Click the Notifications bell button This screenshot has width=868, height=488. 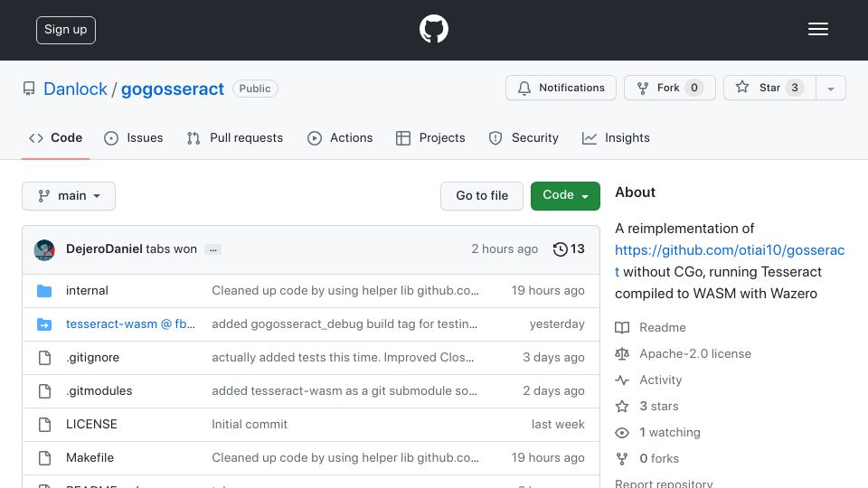561,88
